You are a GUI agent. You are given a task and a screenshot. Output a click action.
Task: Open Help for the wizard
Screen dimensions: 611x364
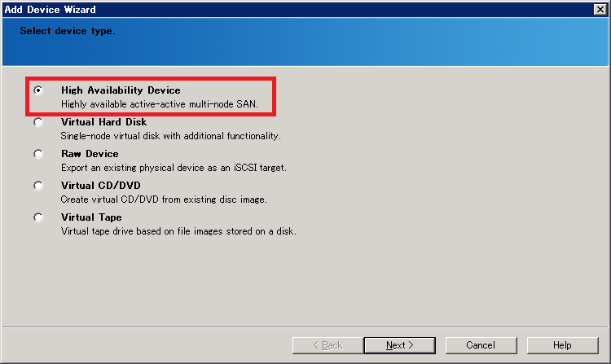(562, 345)
